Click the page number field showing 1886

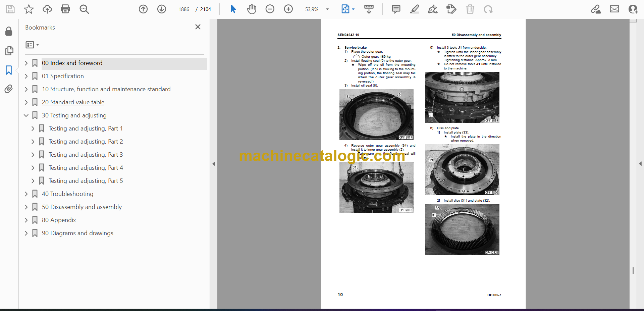pyautogui.click(x=184, y=9)
